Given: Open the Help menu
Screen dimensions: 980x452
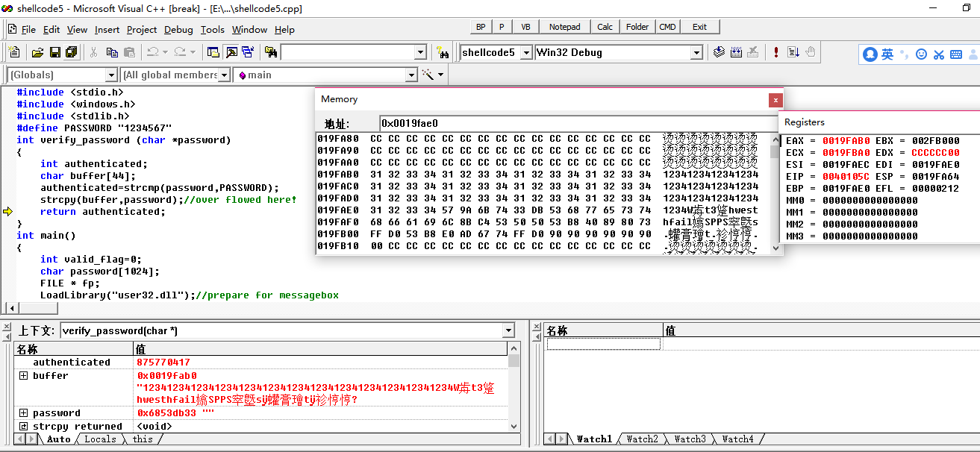Looking at the screenshot, I should pos(284,30).
